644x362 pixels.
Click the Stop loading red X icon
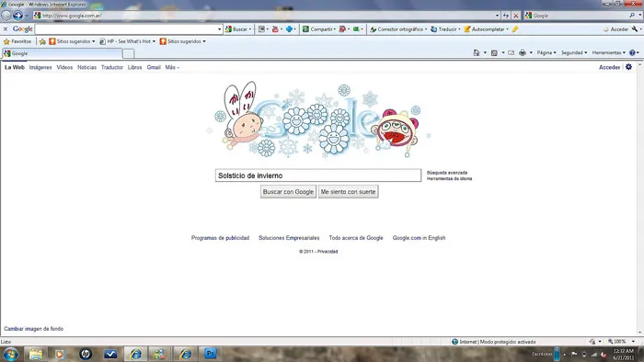pyautogui.click(x=516, y=16)
